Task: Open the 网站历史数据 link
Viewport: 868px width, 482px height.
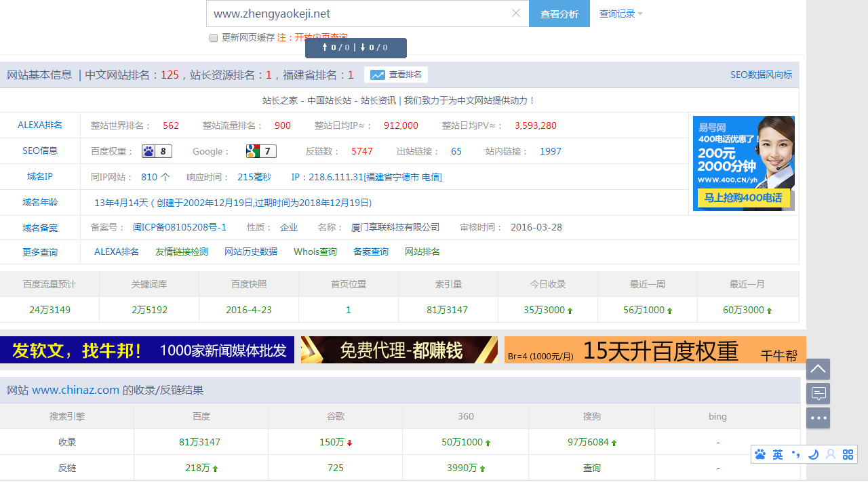Action: pos(251,252)
